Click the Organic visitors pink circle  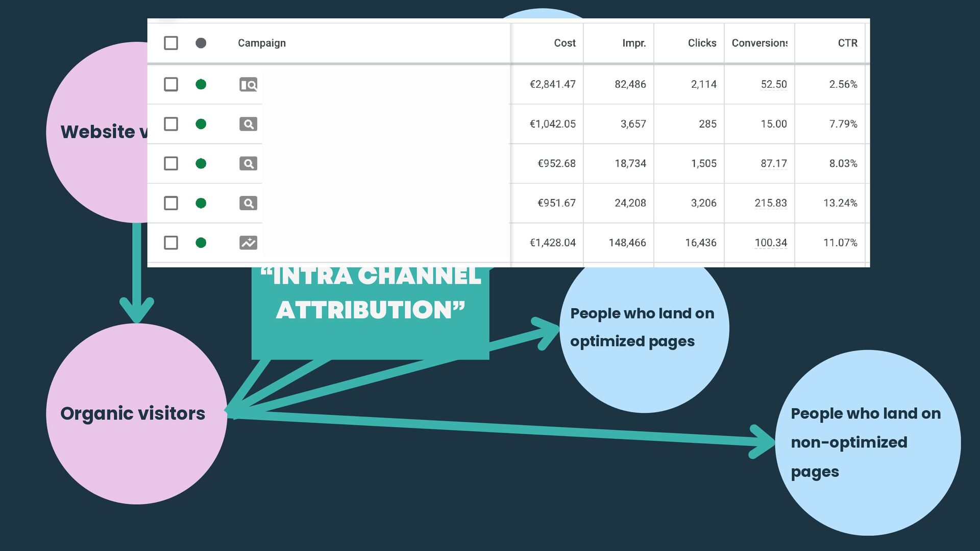pos(136,414)
